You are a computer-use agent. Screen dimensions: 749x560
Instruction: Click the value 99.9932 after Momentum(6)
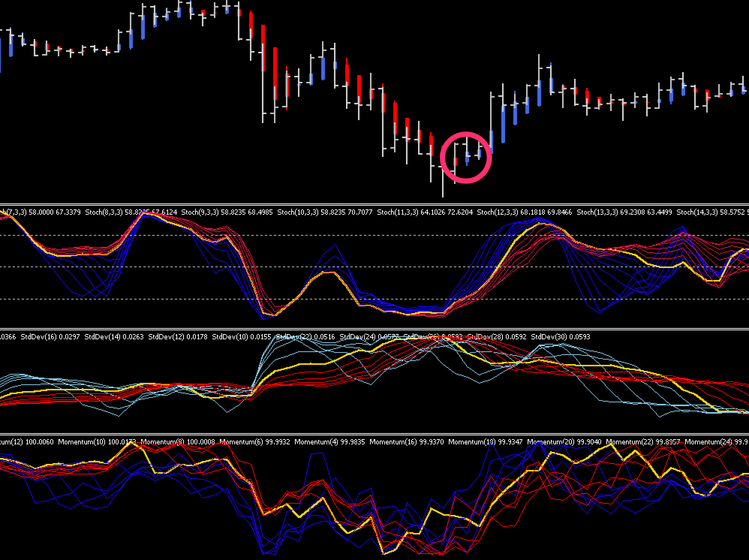(x=278, y=442)
